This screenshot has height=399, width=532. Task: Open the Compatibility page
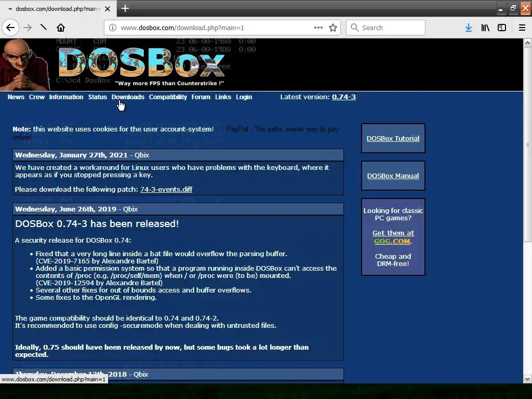coord(168,97)
